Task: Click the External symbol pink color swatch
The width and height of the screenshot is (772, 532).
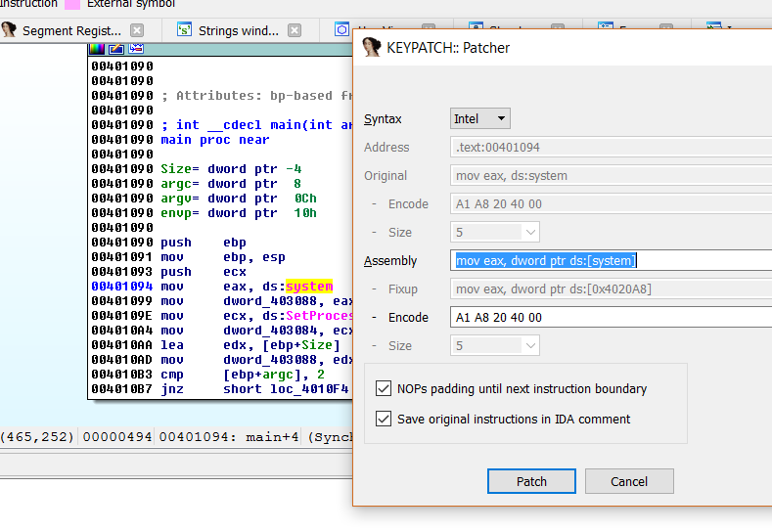Action: tap(71, 4)
